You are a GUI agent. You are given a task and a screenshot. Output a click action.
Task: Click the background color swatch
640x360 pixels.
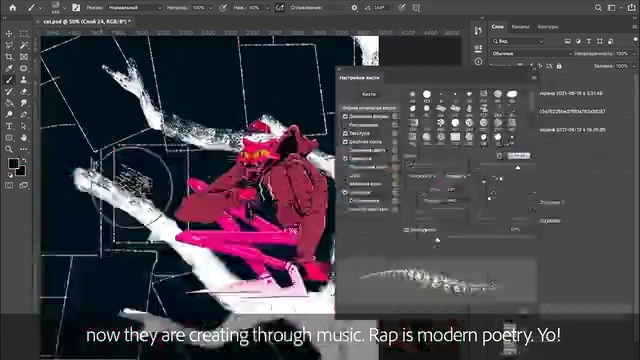point(20,170)
